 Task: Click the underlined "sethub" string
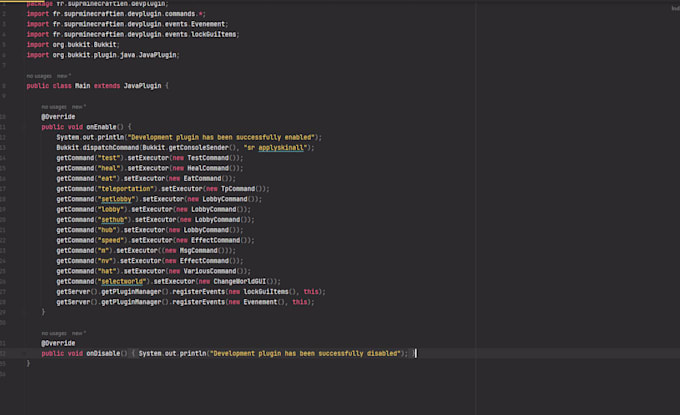pos(114,219)
